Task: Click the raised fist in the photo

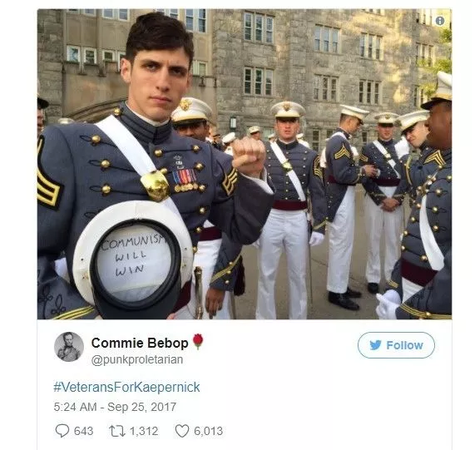Action: pyautogui.click(x=249, y=153)
